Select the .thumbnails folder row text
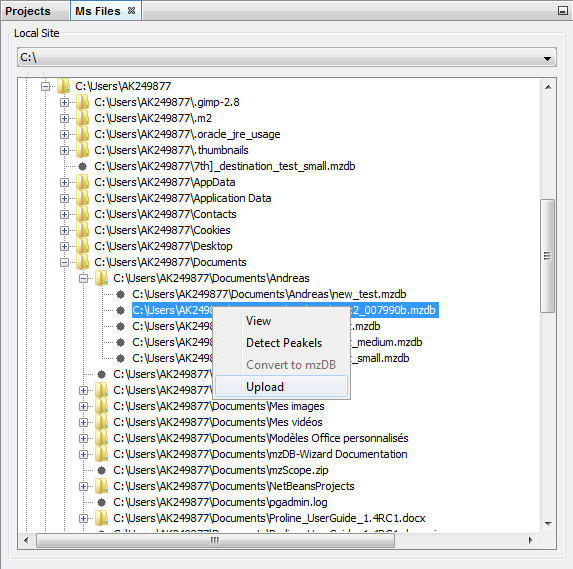Screen dimensions: 573x569 [x=171, y=150]
